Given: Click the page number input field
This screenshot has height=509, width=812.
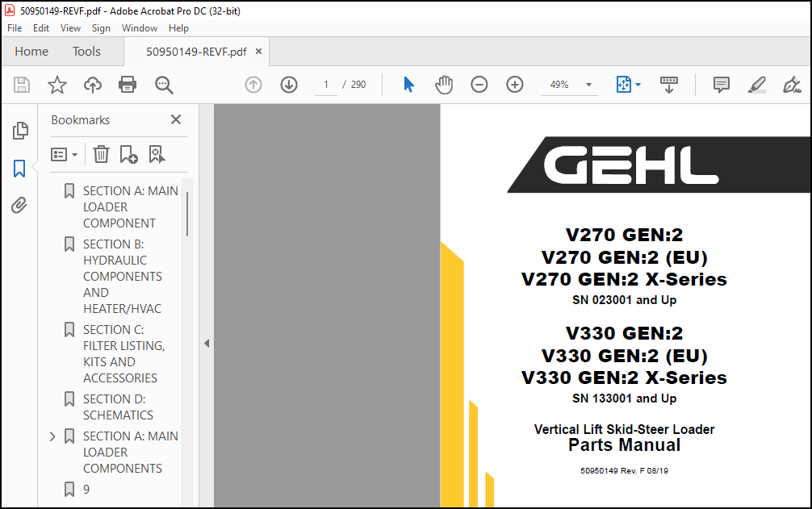Looking at the screenshot, I should click(x=326, y=85).
